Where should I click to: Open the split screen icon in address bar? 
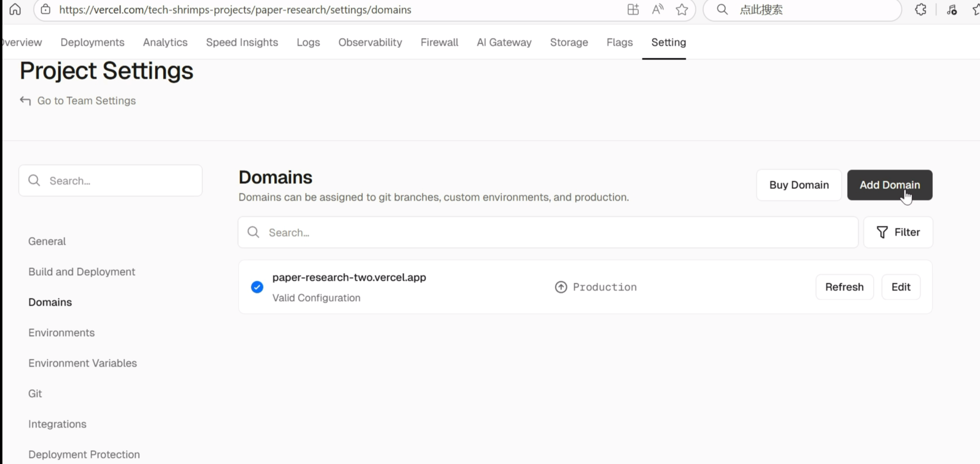coord(633,9)
